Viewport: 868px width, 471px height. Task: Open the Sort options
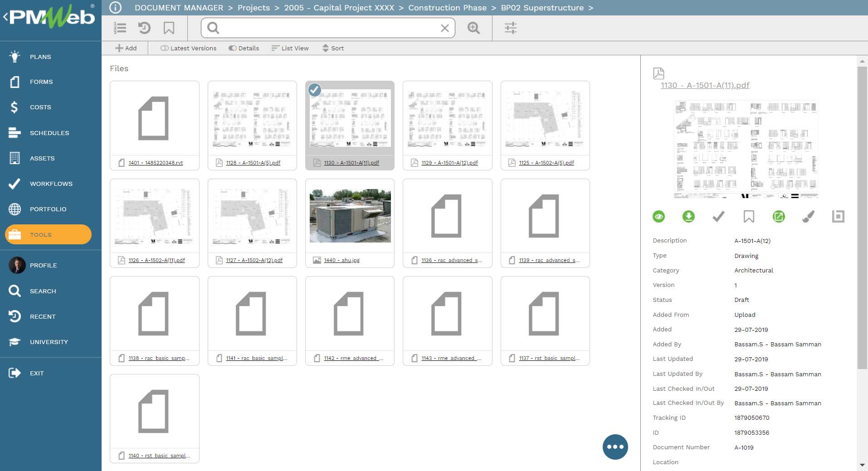click(333, 48)
